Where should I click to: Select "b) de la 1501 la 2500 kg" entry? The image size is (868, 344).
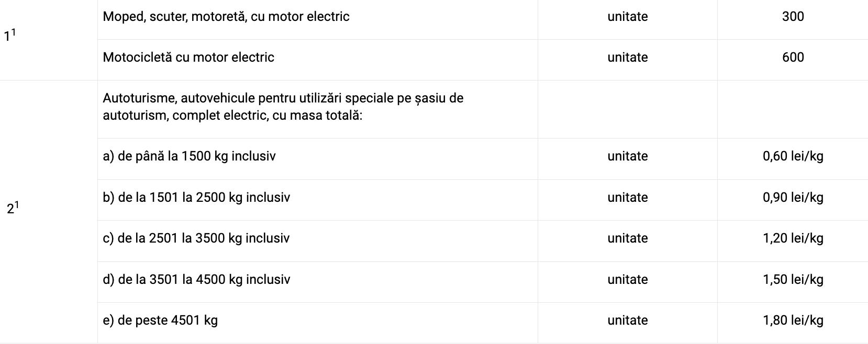coord(196,198)
